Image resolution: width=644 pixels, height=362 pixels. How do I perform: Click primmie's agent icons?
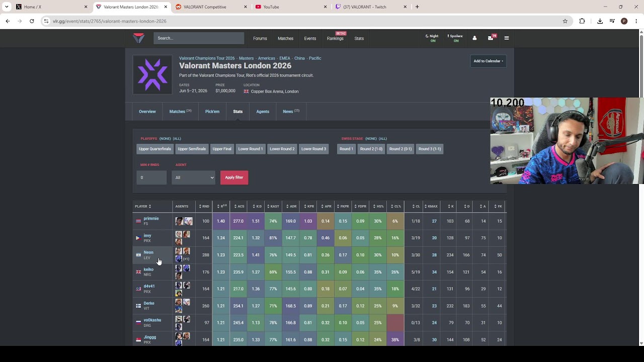coord(184,221)
